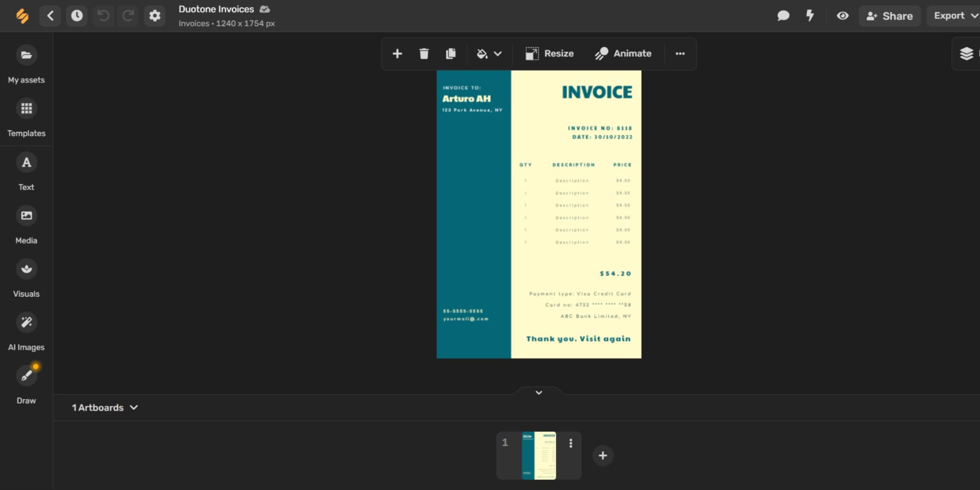Viewport: 980px width, 490px height.
Task: Open the Visuals panel
Action: pyautogui.click(x=26, y=277)
